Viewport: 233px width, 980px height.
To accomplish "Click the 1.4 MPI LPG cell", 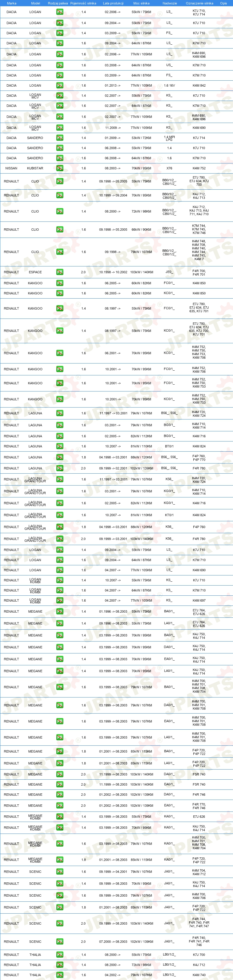I will tap(169, 138).
